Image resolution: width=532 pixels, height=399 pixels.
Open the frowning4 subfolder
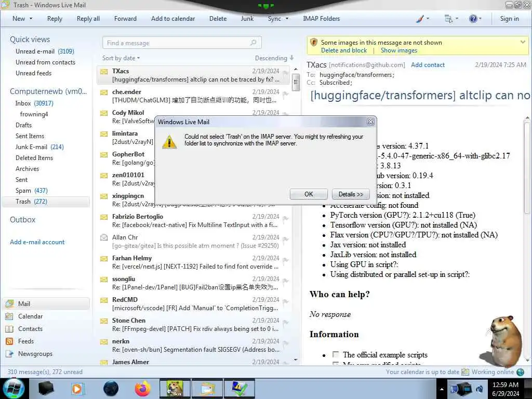pos(34,114)
